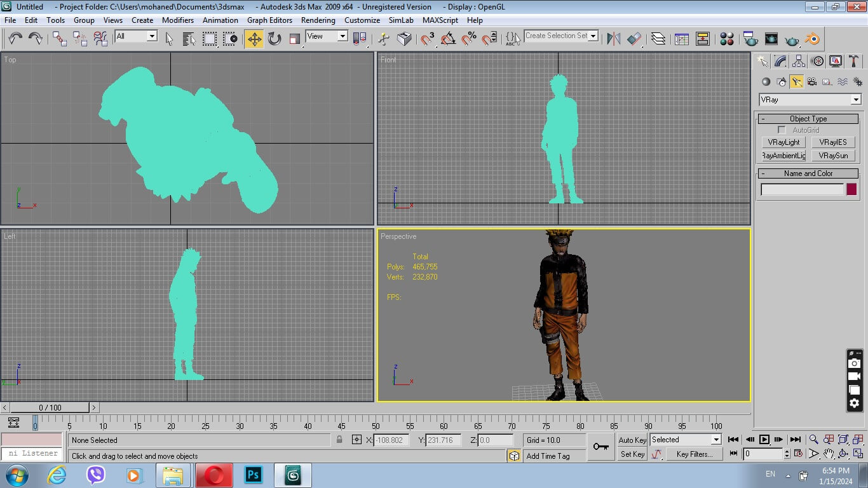The image size is (868, 488).
Task: Click the Select and Link chain icon
Action: (x=60, y=39)
